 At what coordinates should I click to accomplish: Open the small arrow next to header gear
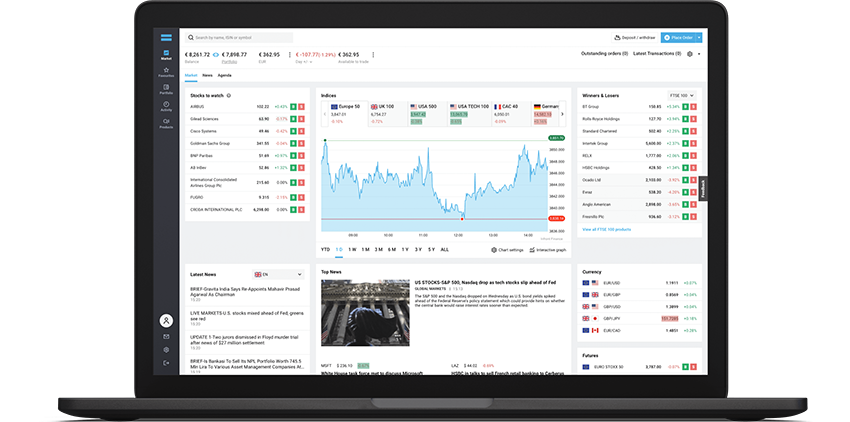click(x=699, y=54)
